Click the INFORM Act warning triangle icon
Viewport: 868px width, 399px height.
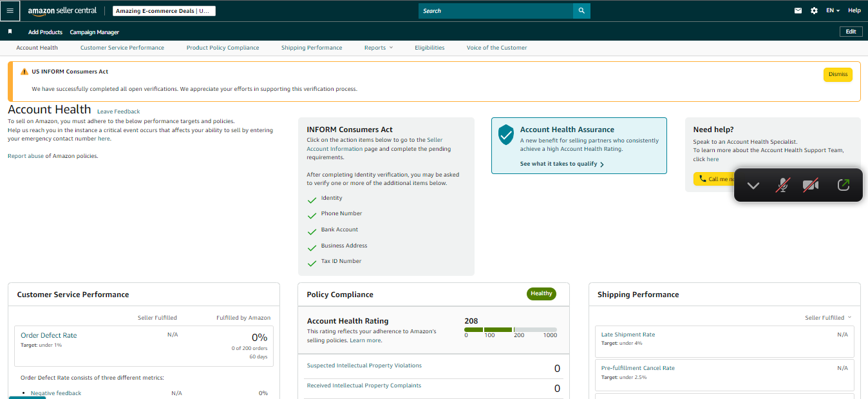pyautogui.click(x=24, y=72)
